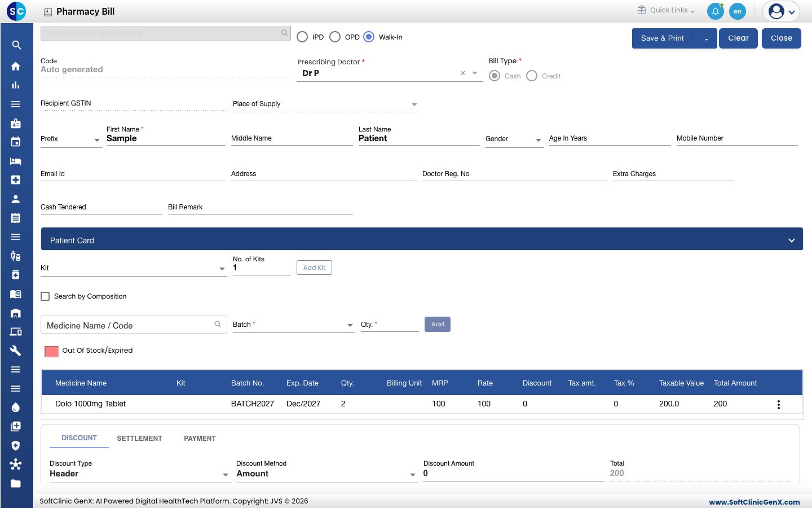The height and width of the screenshot is (508, 812).
Task: Open the wrench settings sidebar icon
Action: coord(16,351)
